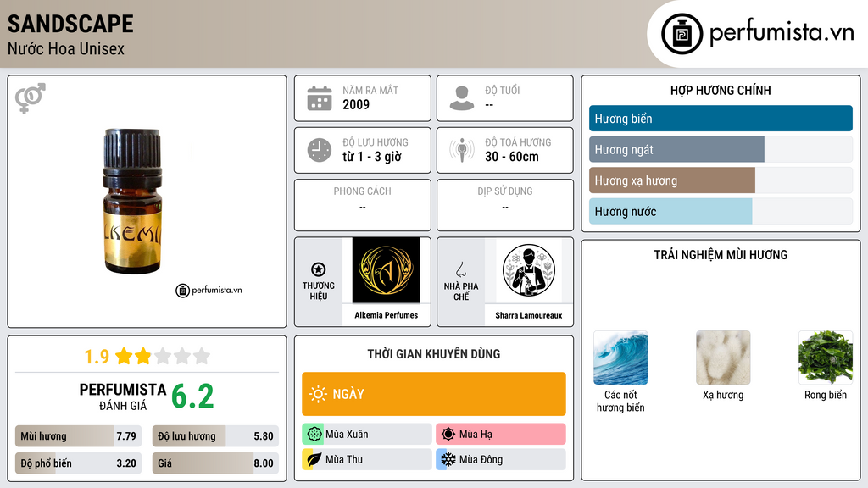Select the Mùa Hạ season chip
Viewport: 868px width, 488px height.
point(501,435)
